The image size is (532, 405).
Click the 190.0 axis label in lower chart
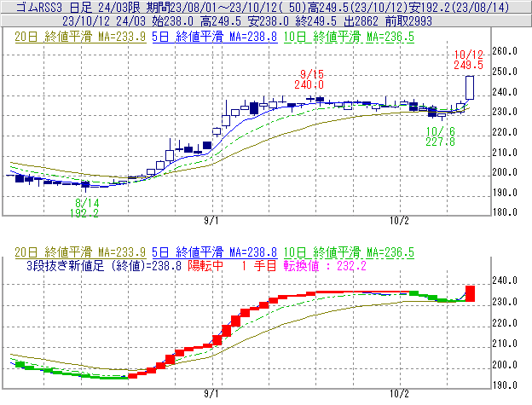click(x=505, y=385)
